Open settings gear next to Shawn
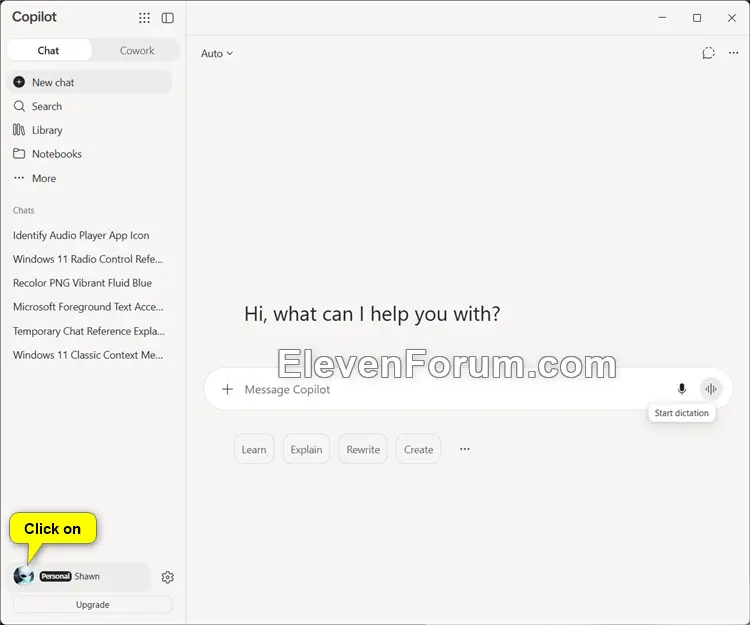 click(167, 577)
